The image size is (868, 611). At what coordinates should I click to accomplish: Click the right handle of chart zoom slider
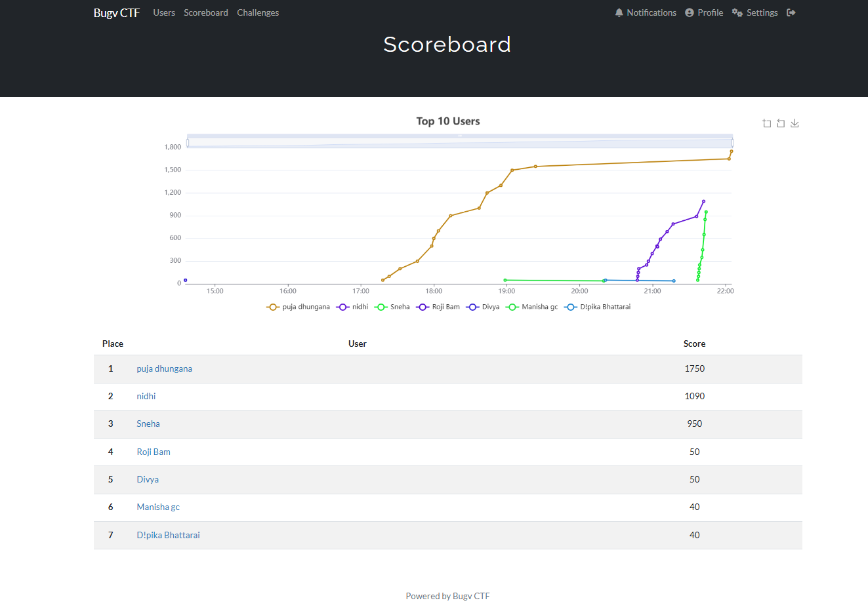(x=732, y=143)
